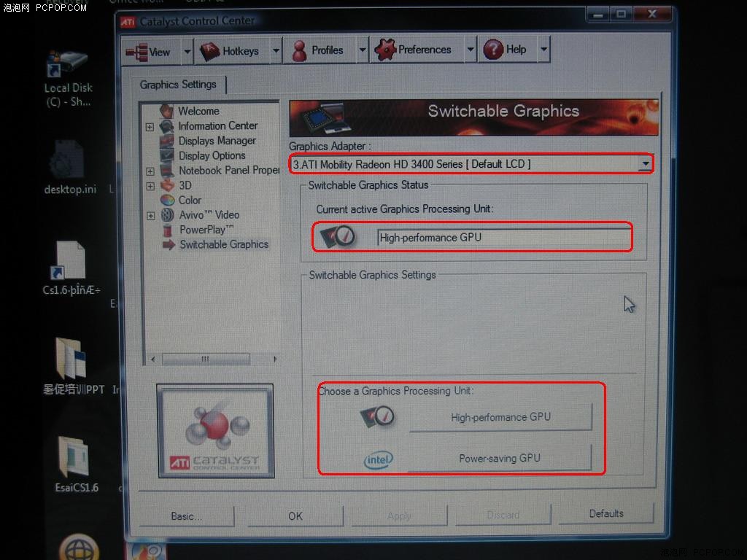Expand the 3D tree node
Viewport: 747px width, 560px height.
pos(150,186)
